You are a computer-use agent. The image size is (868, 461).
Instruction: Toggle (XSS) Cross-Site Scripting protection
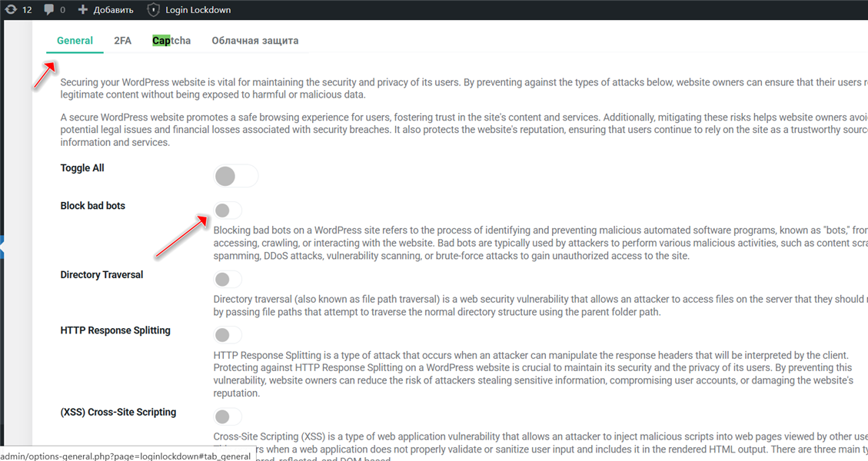(x=228, y=416)
